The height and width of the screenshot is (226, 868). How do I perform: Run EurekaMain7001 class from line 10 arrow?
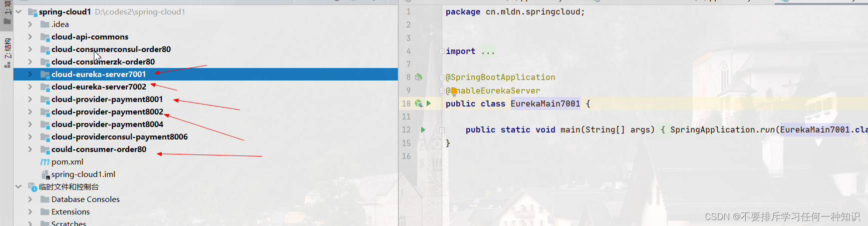[x=428, y=103]
